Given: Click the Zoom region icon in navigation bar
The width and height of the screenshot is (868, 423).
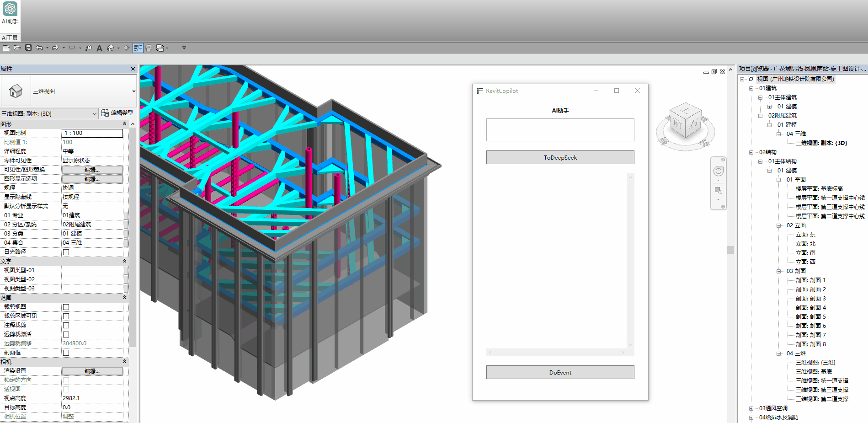Looking at the screenshot, I should 718,190.
